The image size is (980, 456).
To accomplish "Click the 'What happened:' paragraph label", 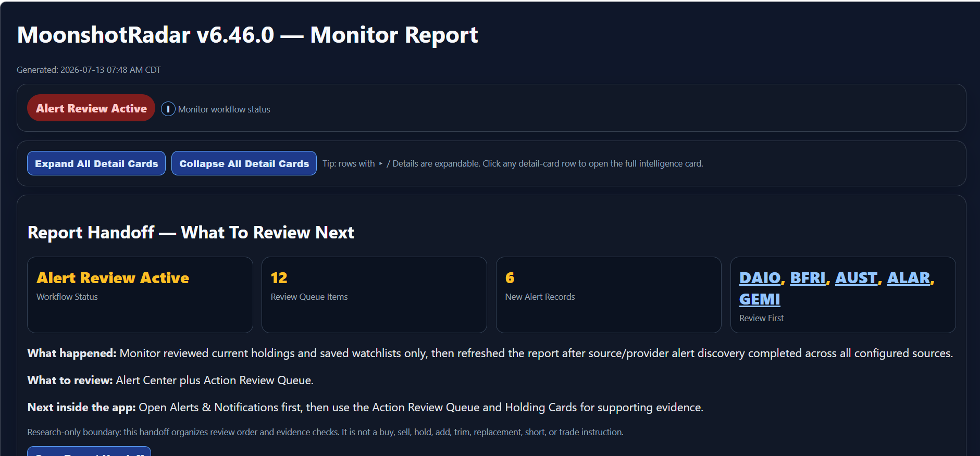I will [x=72, y=353].
